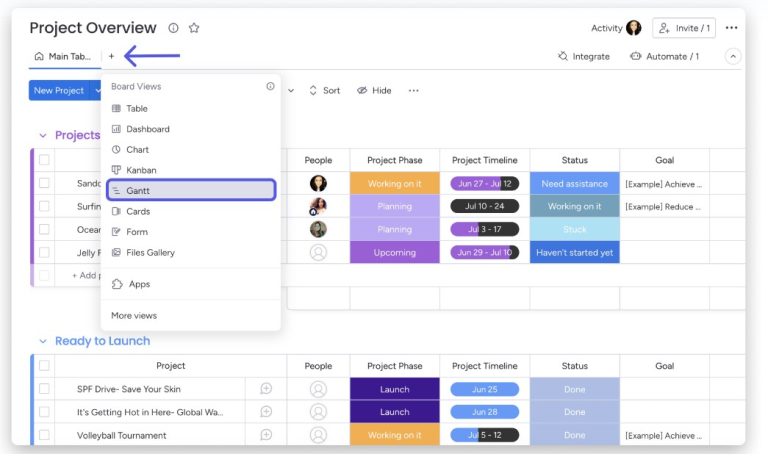Select all in the Ready to Launch header checkbox
This screenshot has height=465, width=768.
tap(44, 366)
